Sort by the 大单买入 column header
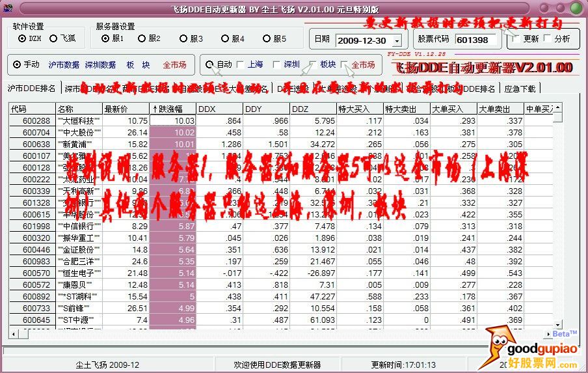588x373 pixels. (454, 109)
